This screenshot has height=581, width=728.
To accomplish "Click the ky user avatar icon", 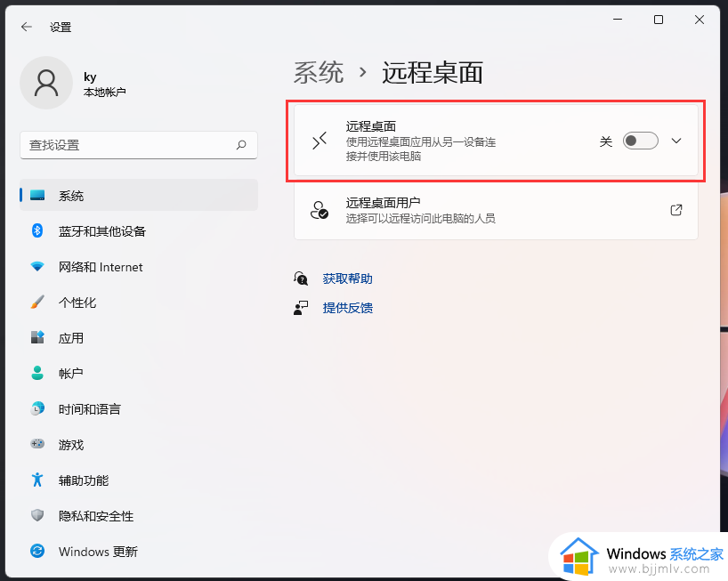I will coord(46,83).
